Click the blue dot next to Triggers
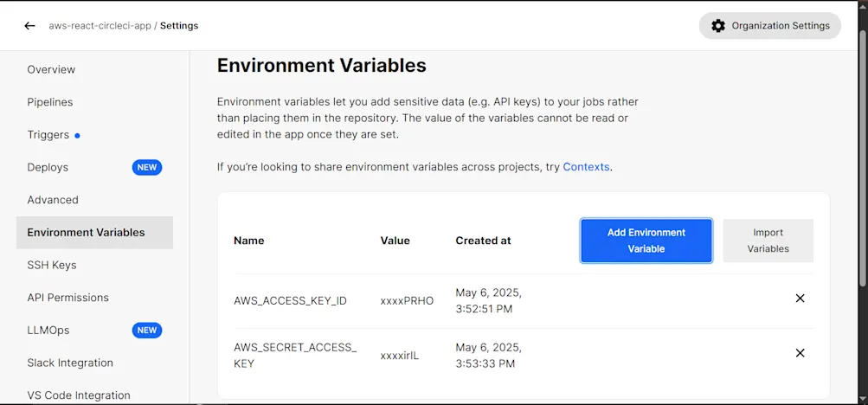868x405 pixels. [x=77, y=136]
